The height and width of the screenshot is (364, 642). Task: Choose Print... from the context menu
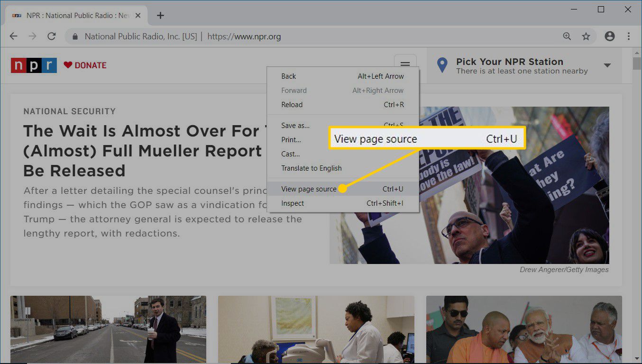coord(291,140)
